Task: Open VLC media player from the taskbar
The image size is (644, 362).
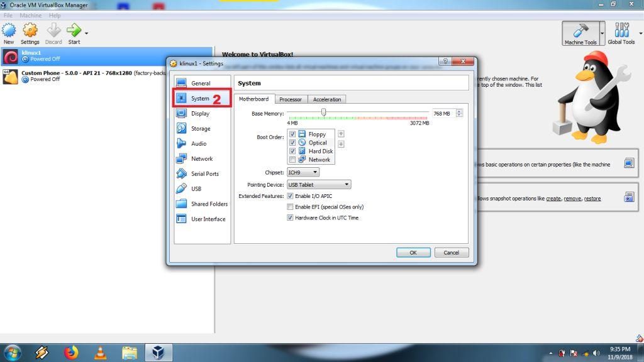Action: [x=100, y=353]
